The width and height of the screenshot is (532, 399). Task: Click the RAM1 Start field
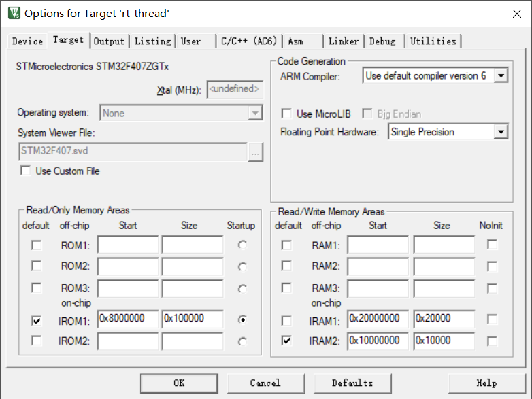(378, 245)
